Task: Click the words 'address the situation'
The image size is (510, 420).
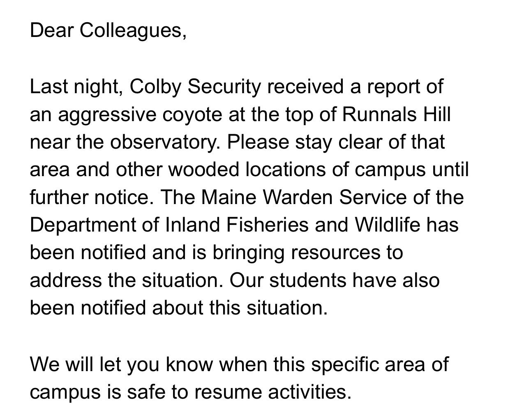Action: [125, 280]
